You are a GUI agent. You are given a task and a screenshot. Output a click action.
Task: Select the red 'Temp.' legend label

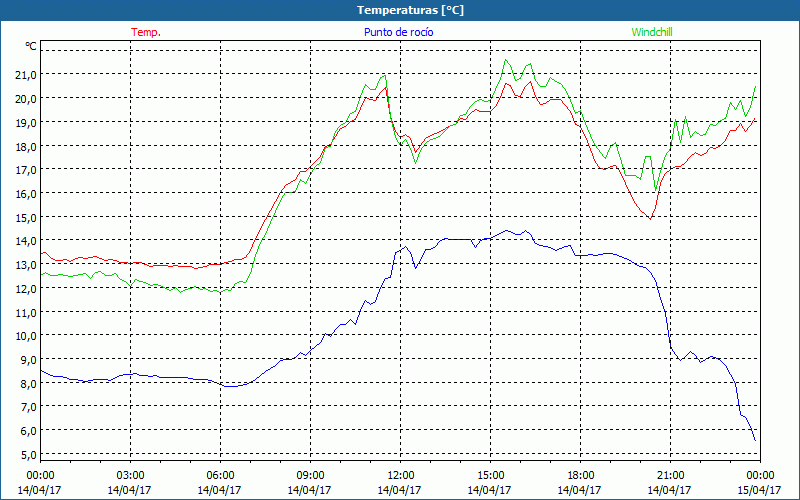tap(146, 32)
